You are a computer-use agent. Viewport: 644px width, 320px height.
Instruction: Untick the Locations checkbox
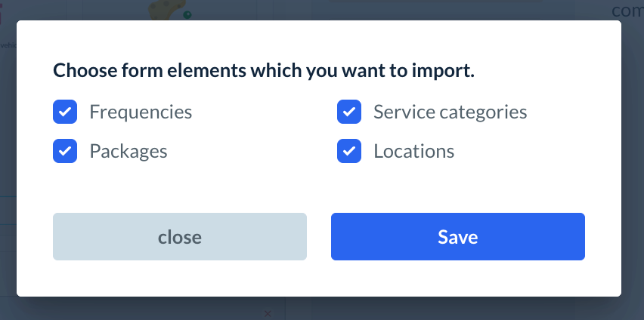coord(349,151)
